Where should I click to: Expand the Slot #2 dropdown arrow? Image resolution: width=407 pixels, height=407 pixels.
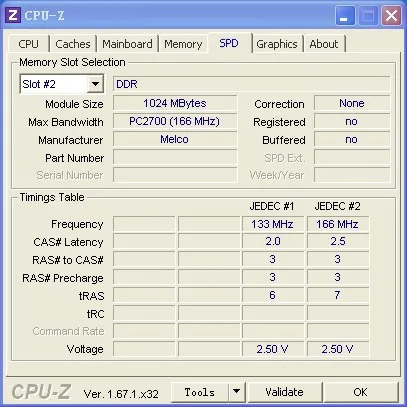95,84
